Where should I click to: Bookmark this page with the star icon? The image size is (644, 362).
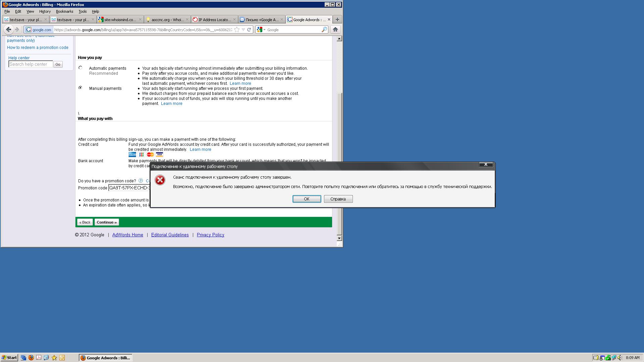point(237,29)
